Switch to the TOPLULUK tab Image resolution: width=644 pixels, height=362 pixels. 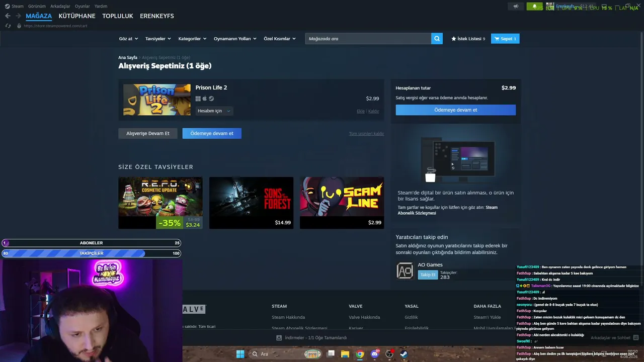pos(118,16)
